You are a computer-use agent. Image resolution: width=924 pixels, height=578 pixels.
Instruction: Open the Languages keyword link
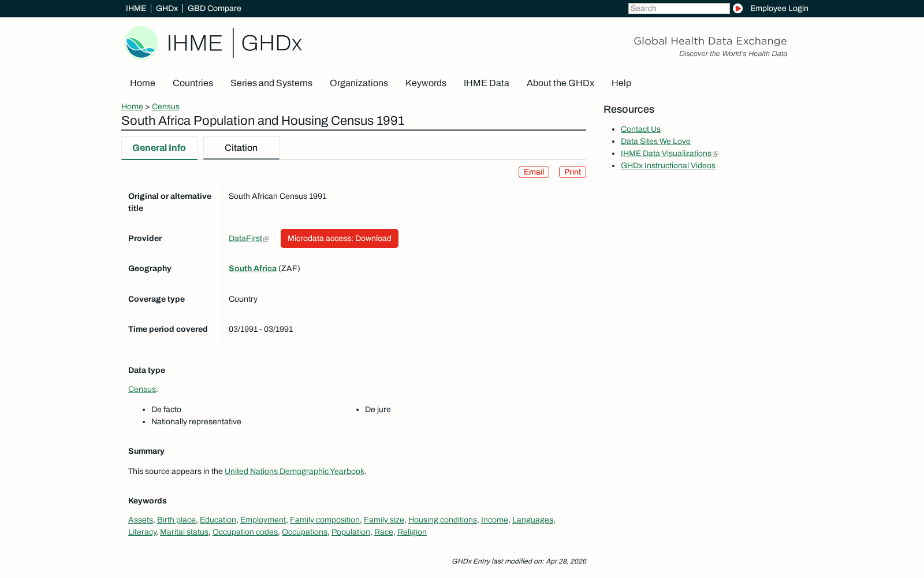pyautogui.click(x=532, y=520)
